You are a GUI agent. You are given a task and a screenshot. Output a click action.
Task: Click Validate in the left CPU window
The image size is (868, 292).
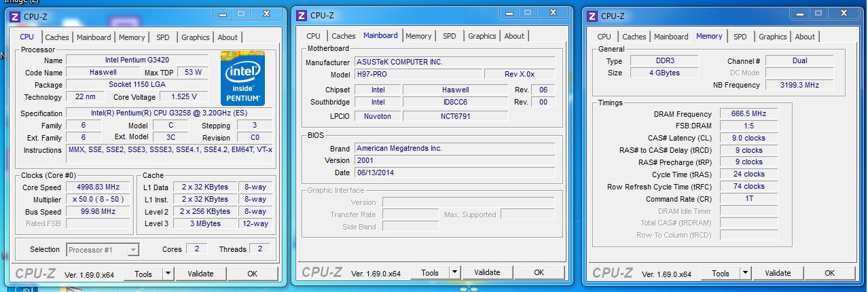click(x=200, y=274)
